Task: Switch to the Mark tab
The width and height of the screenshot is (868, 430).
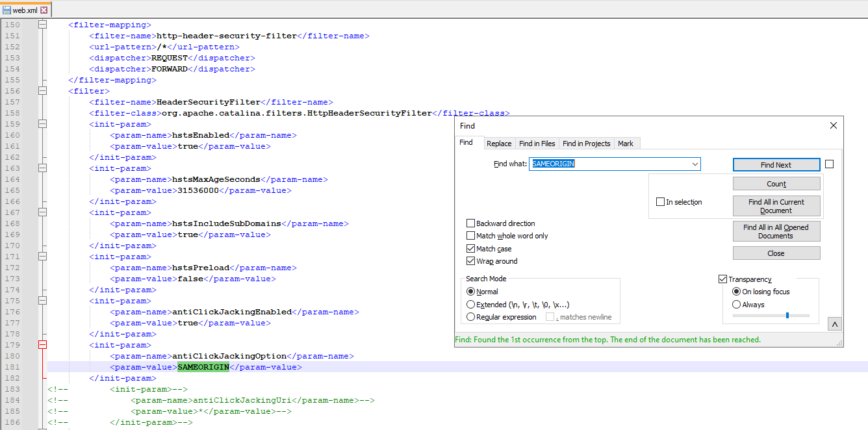Action: pos(626,143)
